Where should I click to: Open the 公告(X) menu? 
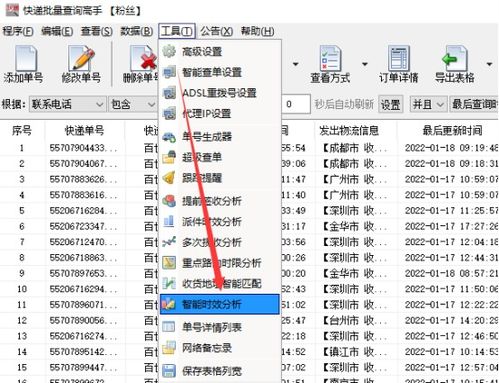(x=216, y=31)
